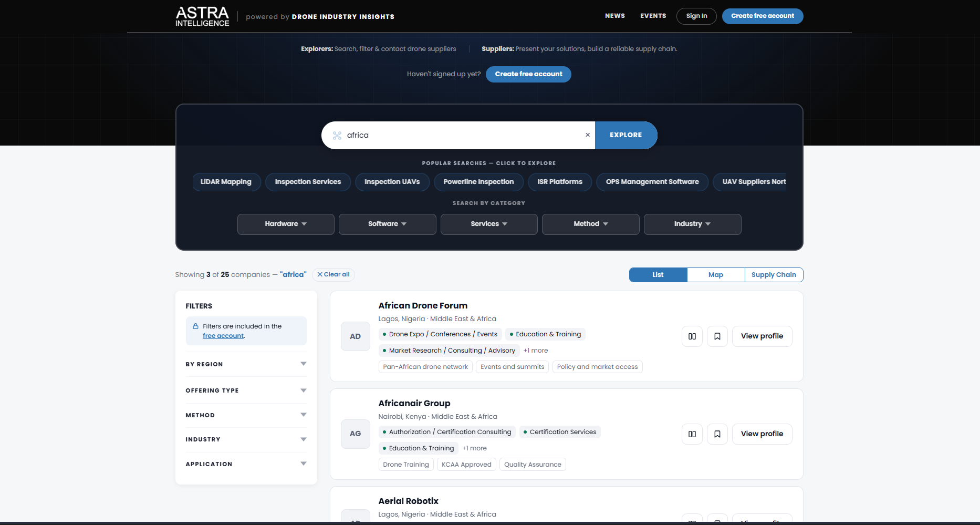Viewport: 980px width, 525px height.
Task: Select the Inspection UAVs popular search
Action: (392, 182)
